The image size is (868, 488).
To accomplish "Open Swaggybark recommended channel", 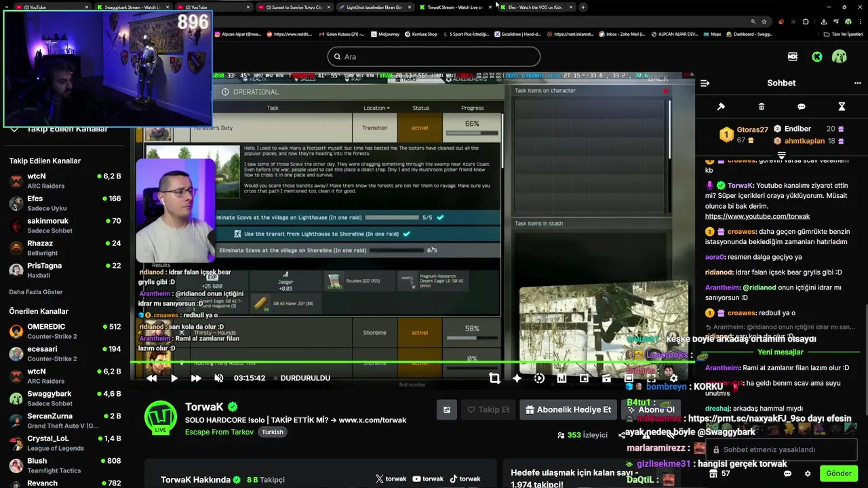I will coord(65,399).
